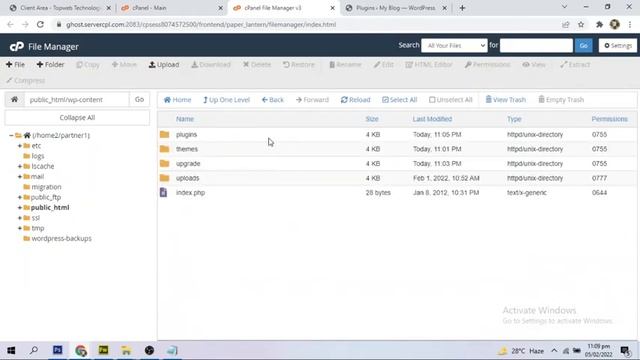Image resolution: width=640 pixels, height=360 pixels.
Task: Click the blue search Go button
Action: (583, 45)
